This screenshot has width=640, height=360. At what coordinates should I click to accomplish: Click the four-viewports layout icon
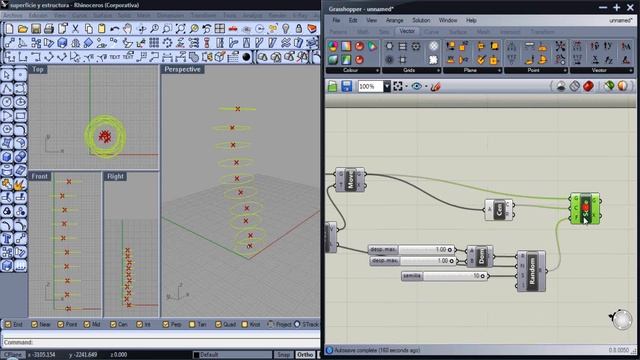click(220, 29)
